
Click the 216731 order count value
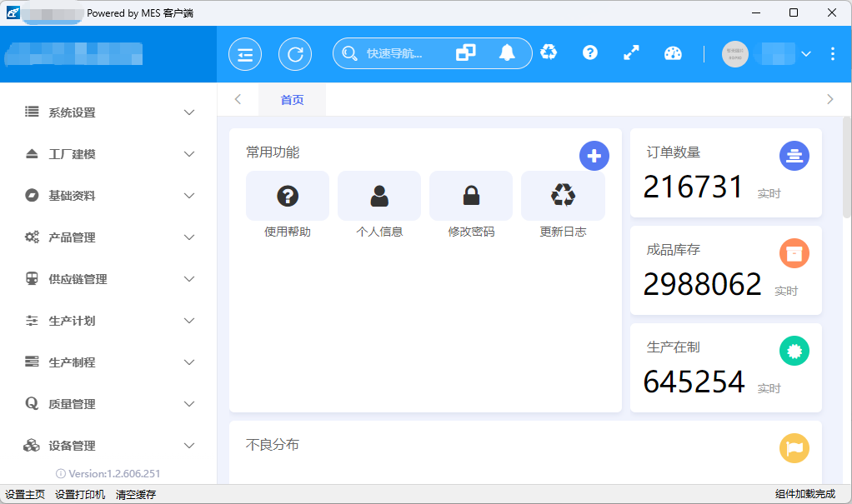click(694, 187)
